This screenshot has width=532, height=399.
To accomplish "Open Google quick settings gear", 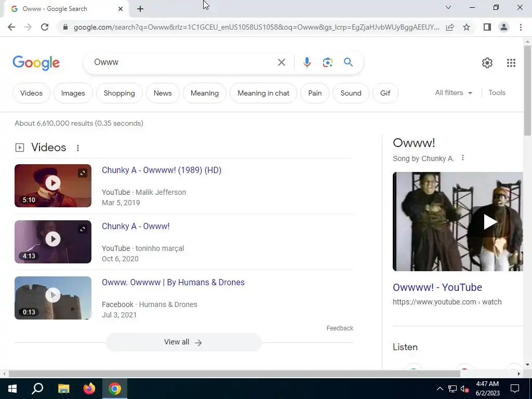I will point(487,63).
